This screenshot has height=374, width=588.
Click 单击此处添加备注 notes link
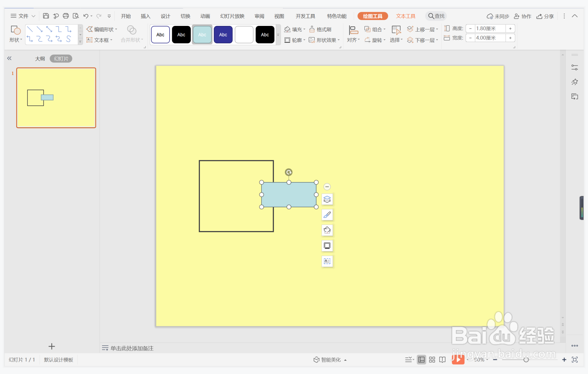click(x=132, y=348)
